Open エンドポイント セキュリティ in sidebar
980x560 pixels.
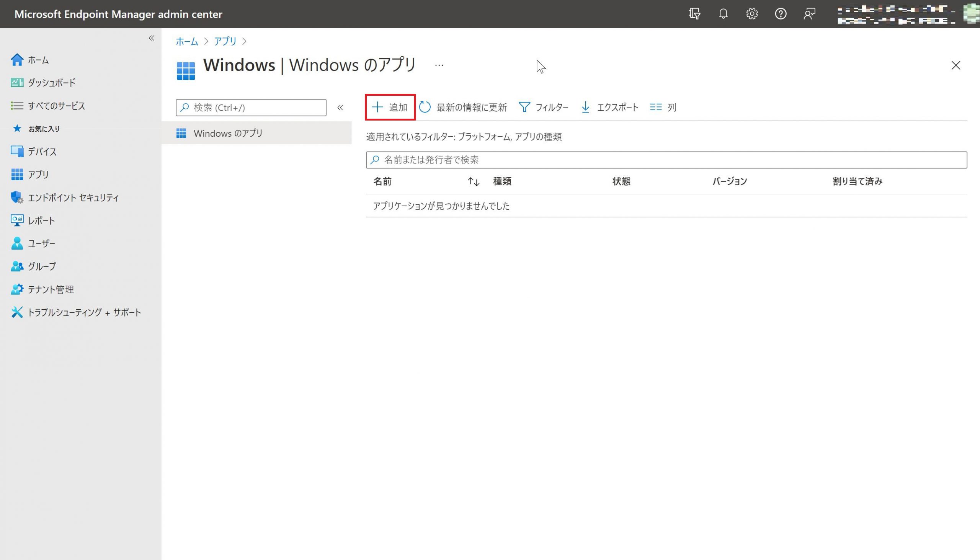point(73,198)
